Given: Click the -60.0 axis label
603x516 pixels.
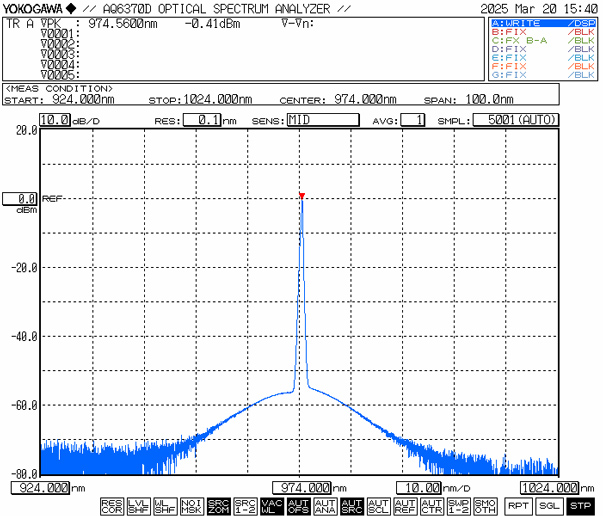Looking at the screenshot, I should point(24,405).
